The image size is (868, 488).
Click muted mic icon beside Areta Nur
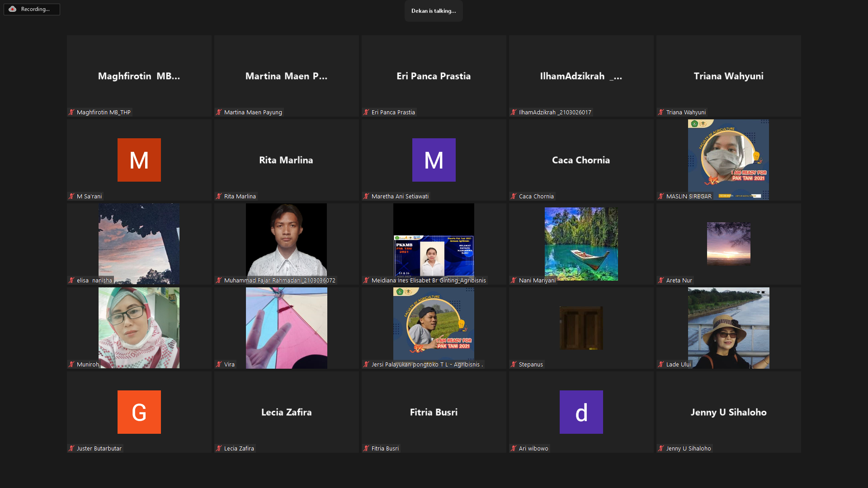click(661, 280)
